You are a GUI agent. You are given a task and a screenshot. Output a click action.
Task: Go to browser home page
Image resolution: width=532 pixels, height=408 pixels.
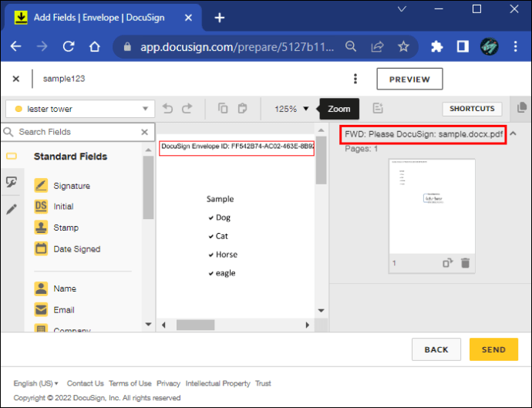pyautogui.click(x=95, y=46)
